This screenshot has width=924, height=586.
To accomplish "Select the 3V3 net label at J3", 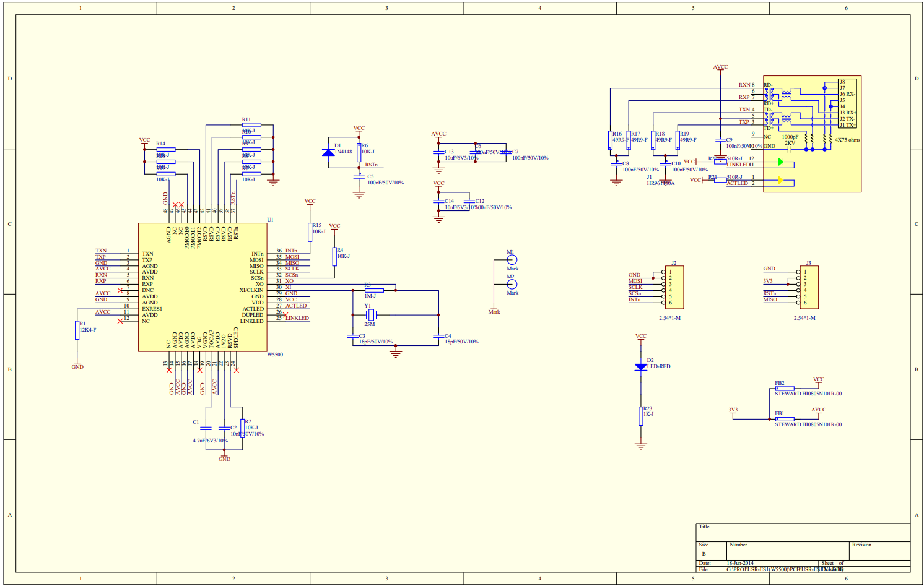I will pyautogui.click(x=768, y=281).
